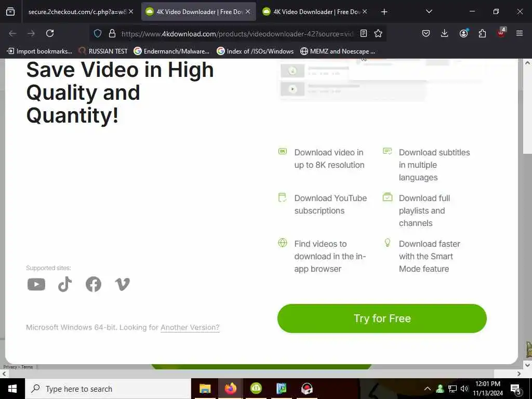Click the Smart Mode lightbulb icon
Viewport: 532px width, 399px height.
pyautogui.click(x=388, y=243)
